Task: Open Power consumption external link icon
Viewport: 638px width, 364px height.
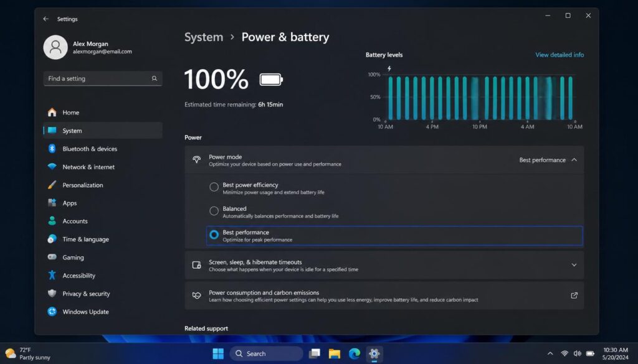Action: pos(574,296)
